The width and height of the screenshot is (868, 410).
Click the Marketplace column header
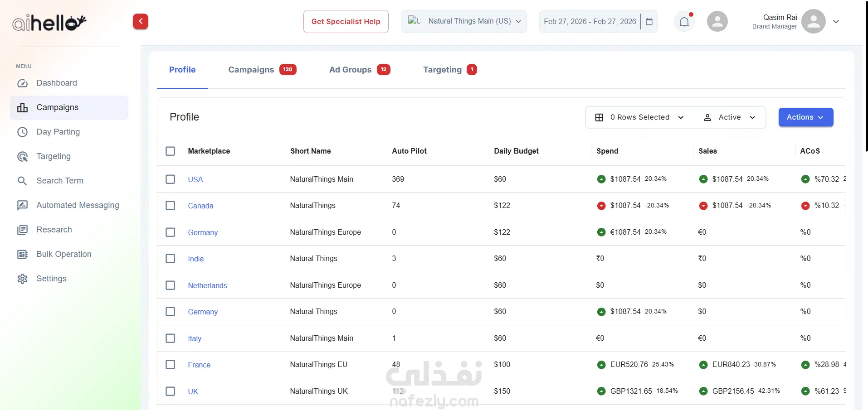click(209, 151)
